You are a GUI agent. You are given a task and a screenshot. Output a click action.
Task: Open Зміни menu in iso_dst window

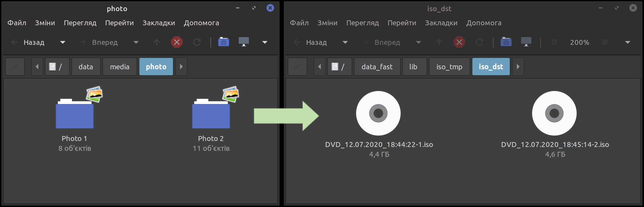tap(328, 23)
